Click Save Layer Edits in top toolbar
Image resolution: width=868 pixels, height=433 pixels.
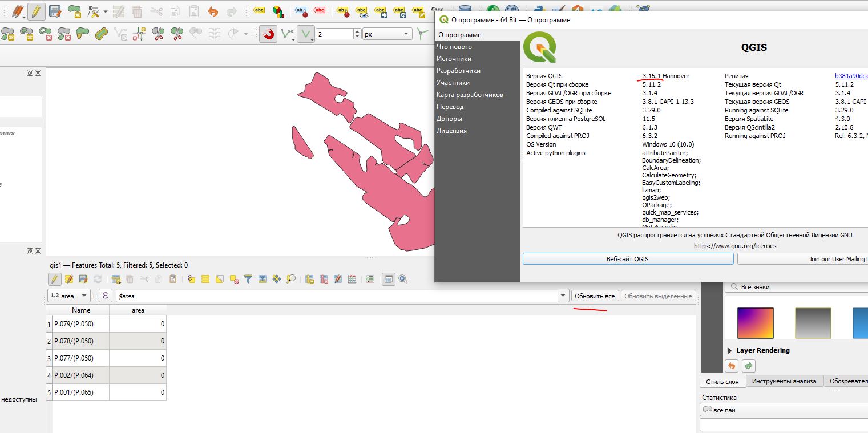click(x=55, y=11)
